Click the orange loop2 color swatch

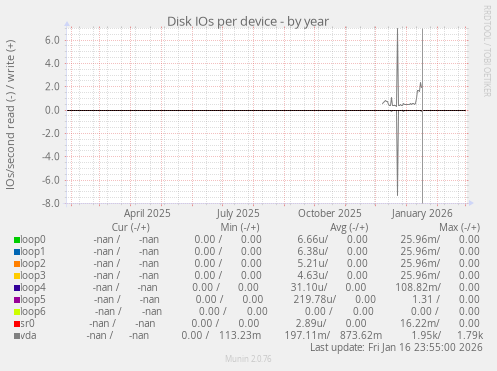pyautogui.click(x=17, y=264)
